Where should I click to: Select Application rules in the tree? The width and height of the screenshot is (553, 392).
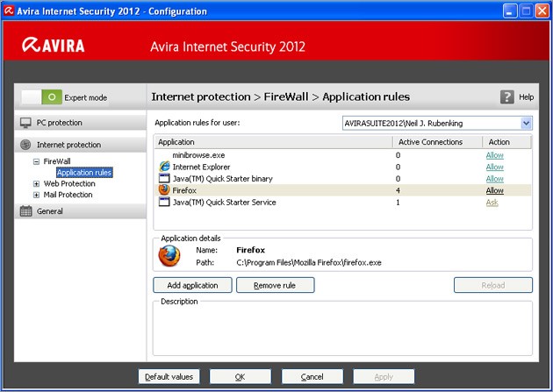pyautogui.click(x=84, y=172)
